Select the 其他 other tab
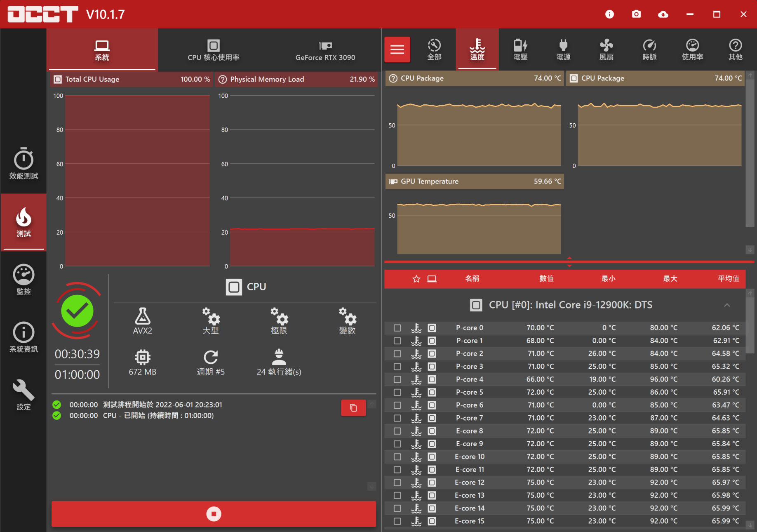This screenshot has width=757, height=532. [x=735, y=49]
